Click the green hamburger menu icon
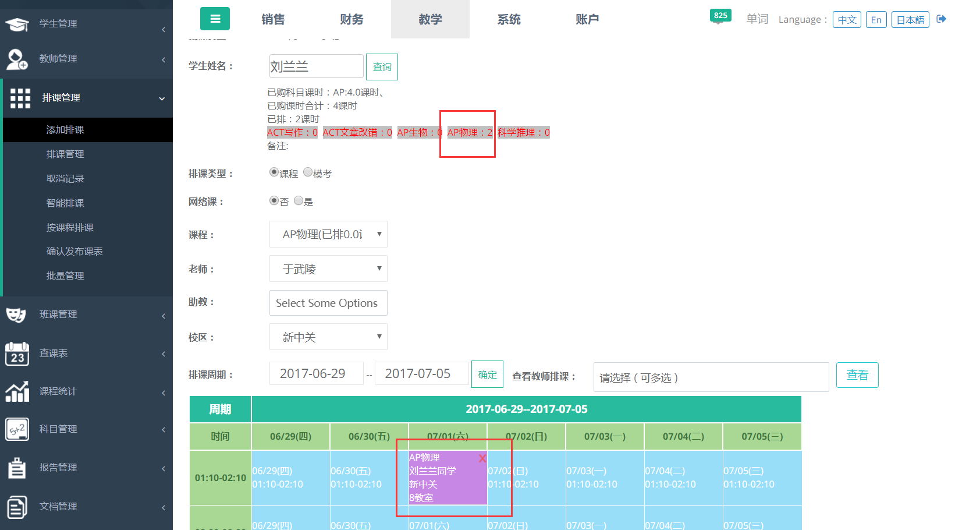The image size is (980, 530). pyautogui.click(x=215, y=19)
